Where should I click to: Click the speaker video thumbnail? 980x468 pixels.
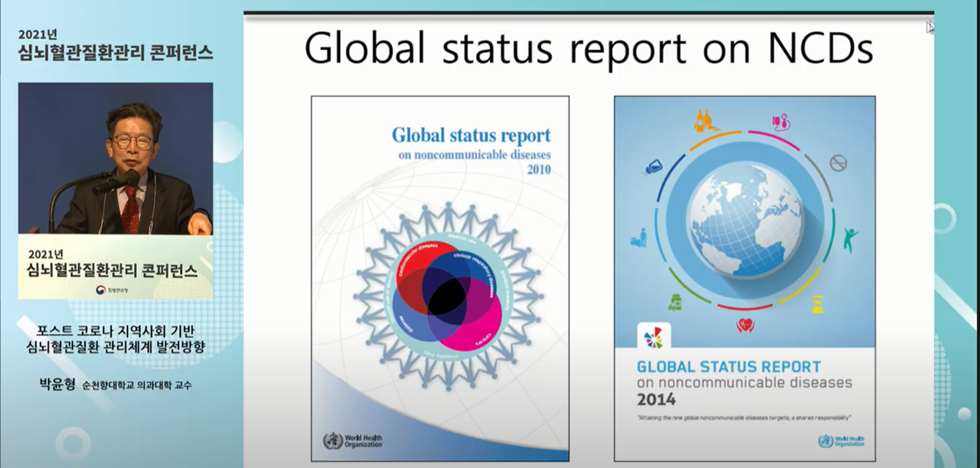click(x=116, y=158)
